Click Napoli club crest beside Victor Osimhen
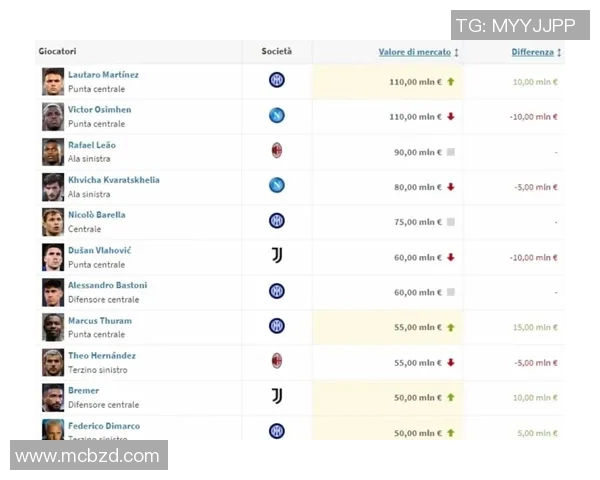Viewport: 600px width, 480px height. (x=277, y=116)
